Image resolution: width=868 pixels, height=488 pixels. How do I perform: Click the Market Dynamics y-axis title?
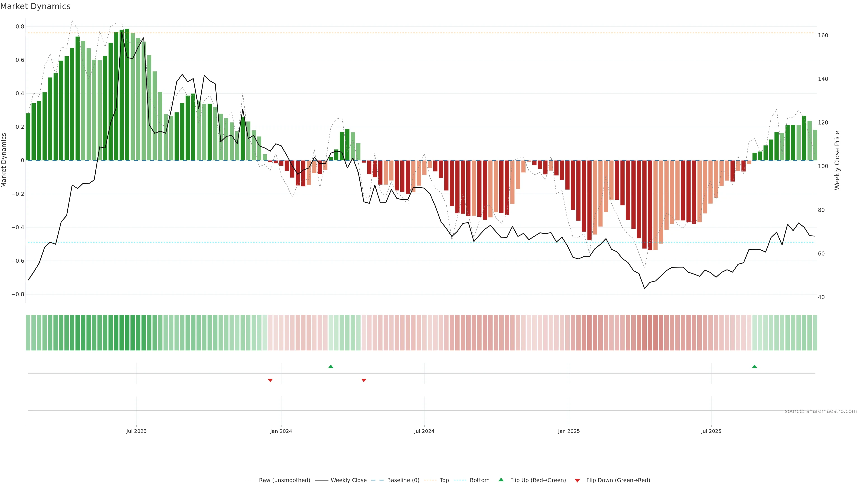click(x=4, y=160)
